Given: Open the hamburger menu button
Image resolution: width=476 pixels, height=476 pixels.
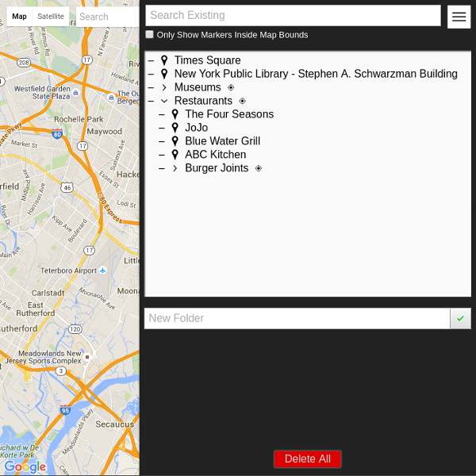Looking at the screenshot, I should [x=459, y=17].
